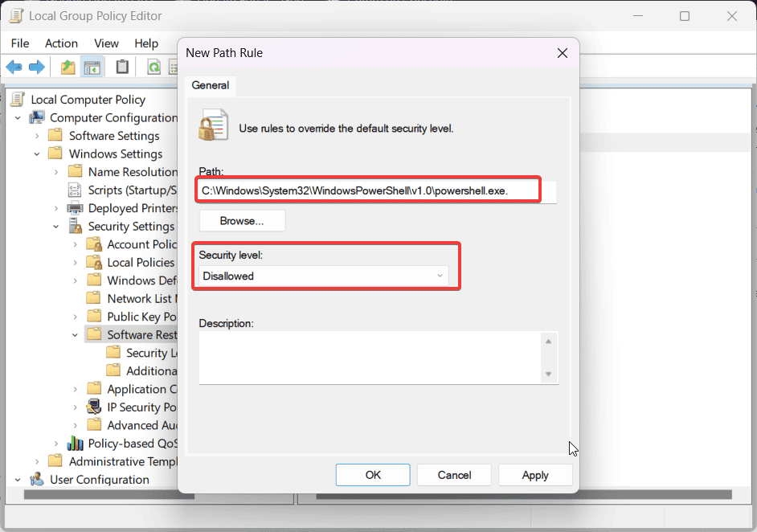Click the Forward arrow toolbar icon
Screen dimensions: 757x532
pyautogui.click(x=37, y=67)
